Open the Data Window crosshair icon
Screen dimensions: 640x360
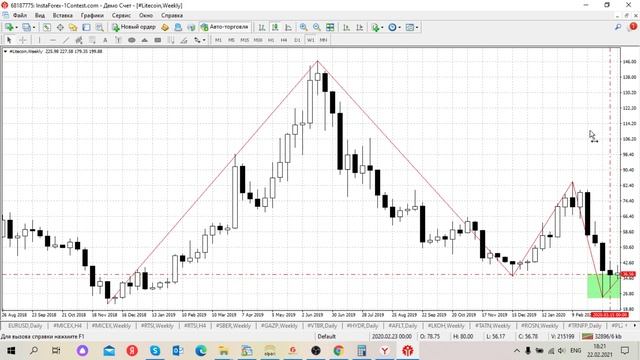[60, 27]
